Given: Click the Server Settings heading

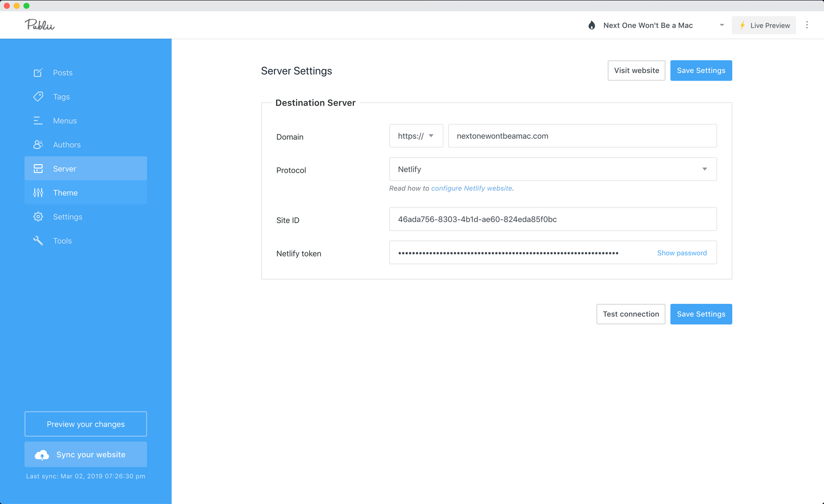Looking at the screenshot, I should [x=297, y=71].
